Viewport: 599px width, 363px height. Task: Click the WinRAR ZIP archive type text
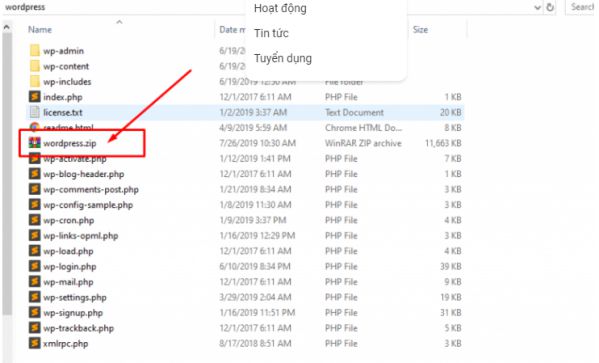tap(363, 143)
